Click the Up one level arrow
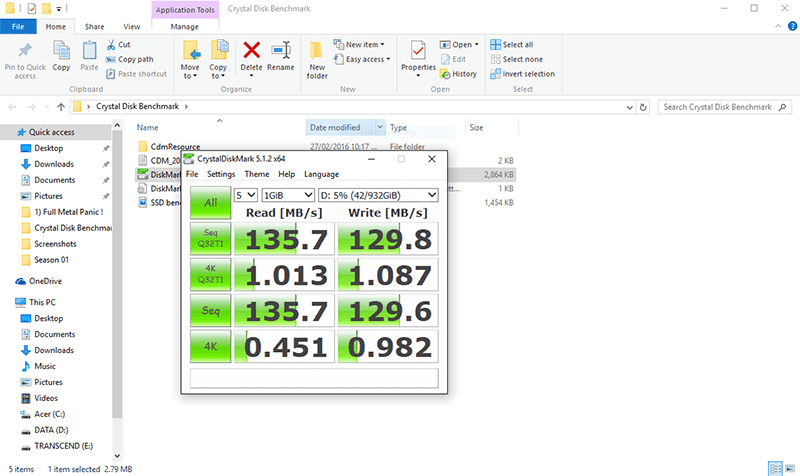The width and height of the screenshot is (800, 476). [x=61, y=107]
